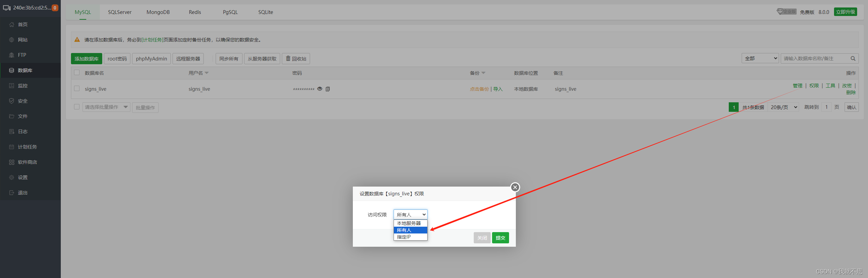Click the 导入 link for signs_live
This screenshot has height=278, width=868.
coord(498,89)
